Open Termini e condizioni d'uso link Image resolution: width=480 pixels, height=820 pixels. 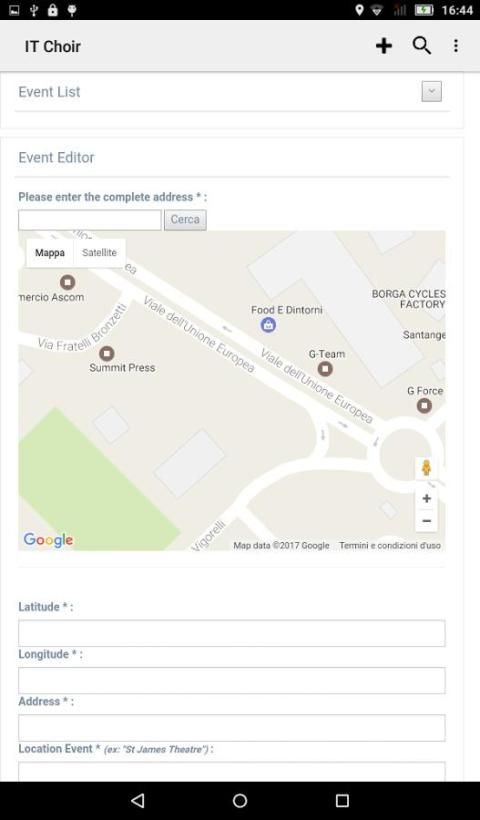[390, 545]
